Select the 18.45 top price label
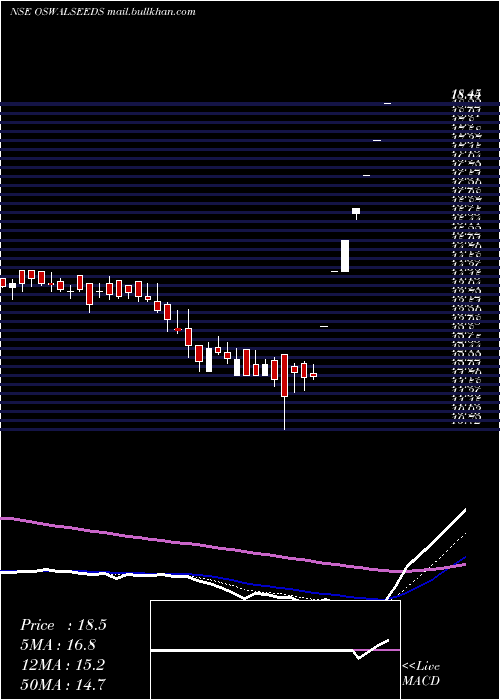Screen dimensions: 500x700 466,94
